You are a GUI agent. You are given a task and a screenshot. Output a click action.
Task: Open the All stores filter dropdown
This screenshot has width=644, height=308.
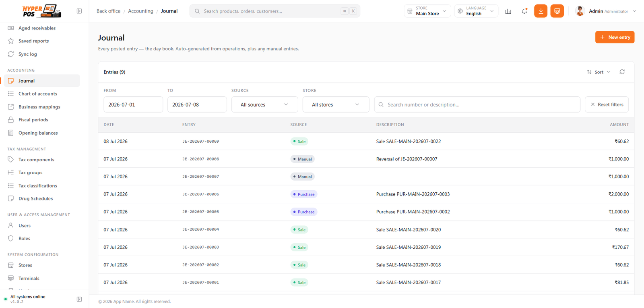click(336, 104)
